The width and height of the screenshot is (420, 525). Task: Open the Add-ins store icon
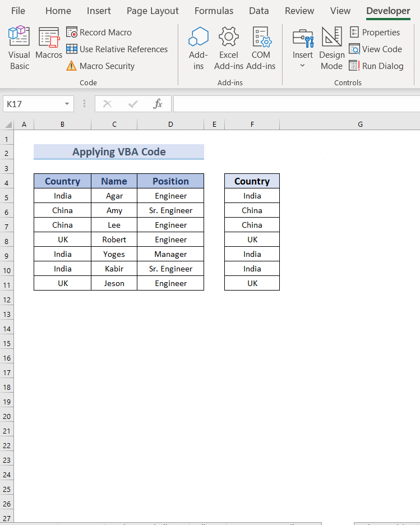[x=199, y=48]
